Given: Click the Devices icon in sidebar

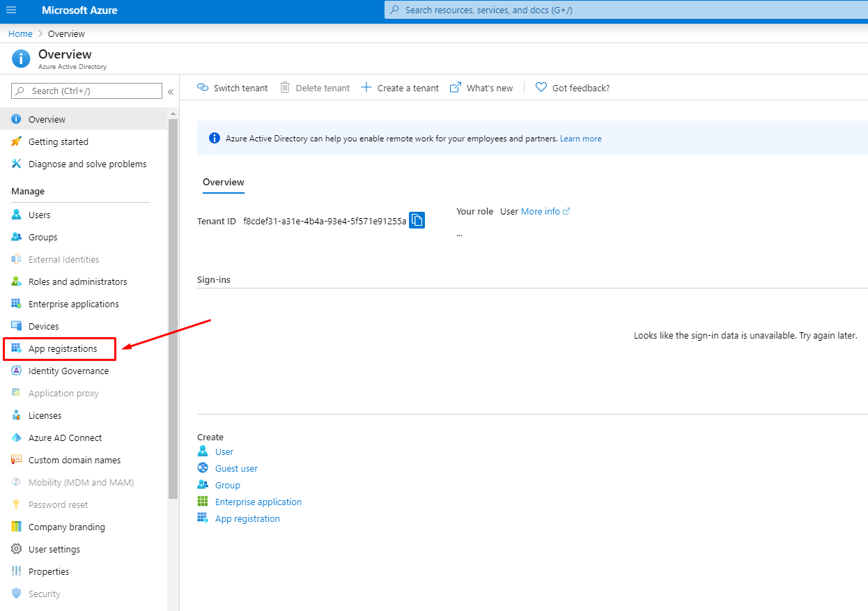Looking at the screenshot, I should [16, 326].
